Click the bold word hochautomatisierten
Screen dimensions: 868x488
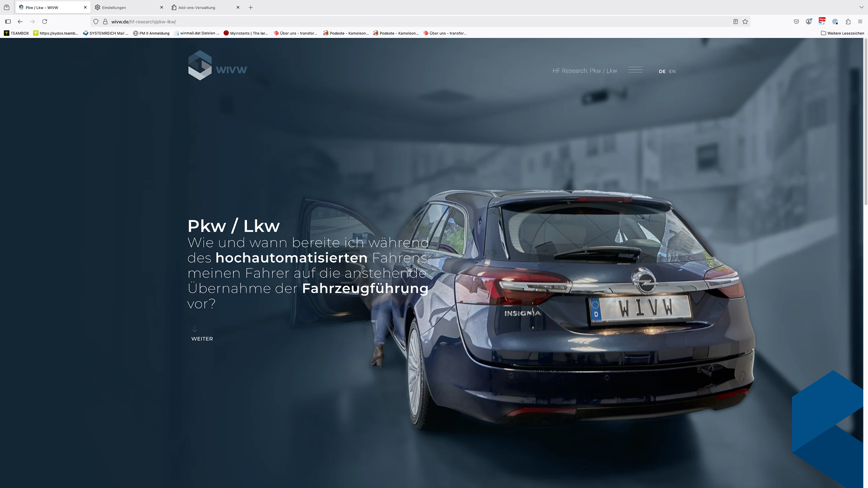[x=291, y=258]
